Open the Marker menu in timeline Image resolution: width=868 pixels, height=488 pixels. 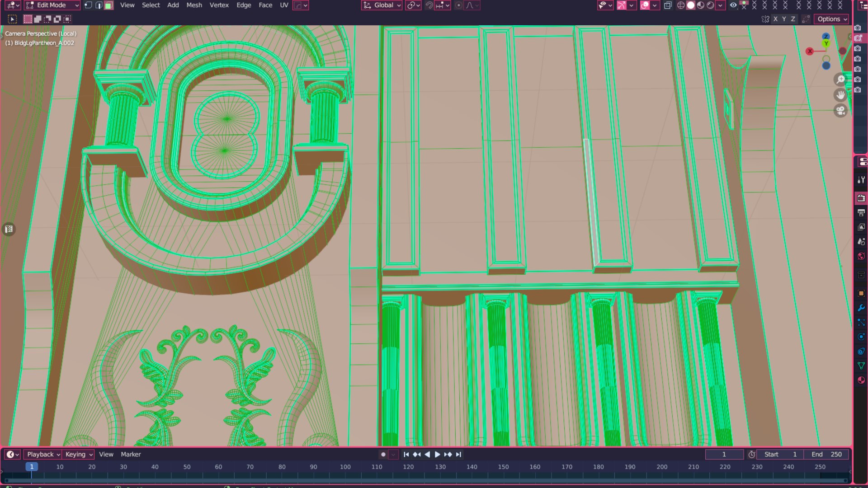(131, 455)
